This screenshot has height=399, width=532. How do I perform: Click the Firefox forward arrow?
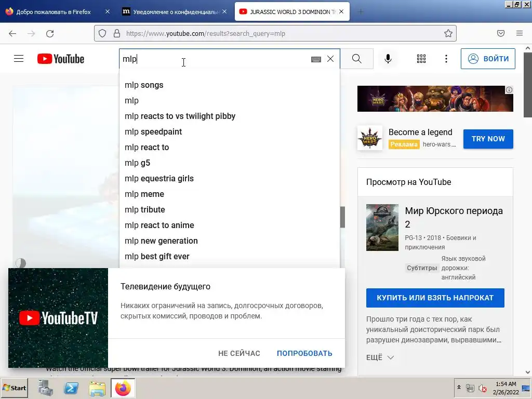click(x=31, y=33)
